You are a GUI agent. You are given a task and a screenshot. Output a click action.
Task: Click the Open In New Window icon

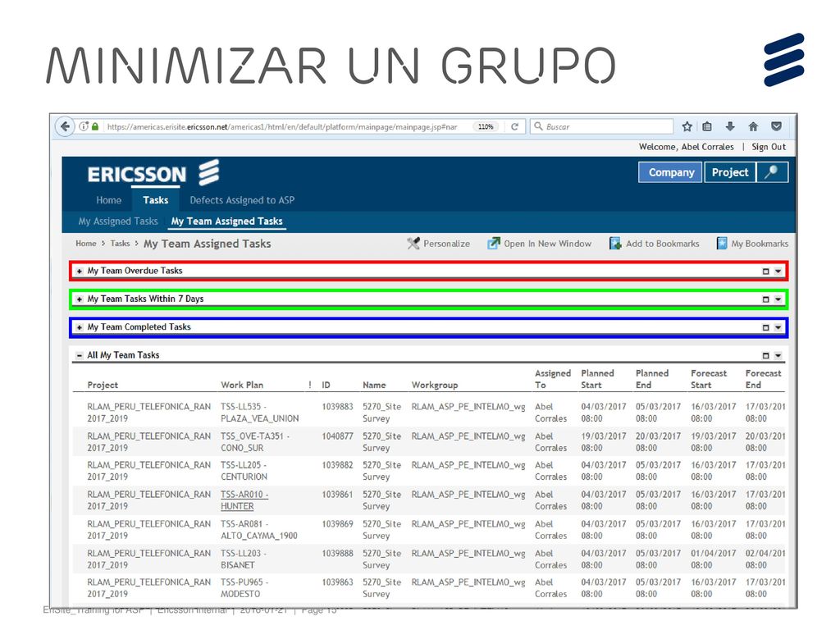493,244
